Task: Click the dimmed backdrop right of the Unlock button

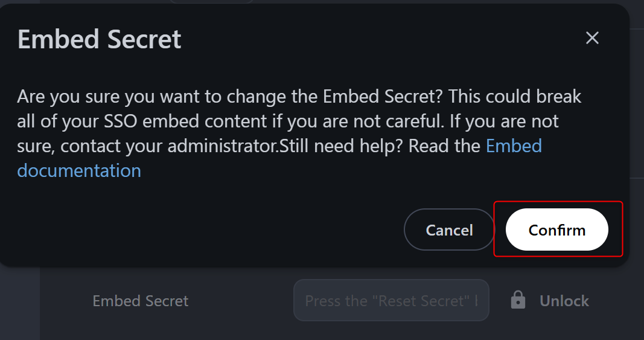Action: tap(616, 300)
